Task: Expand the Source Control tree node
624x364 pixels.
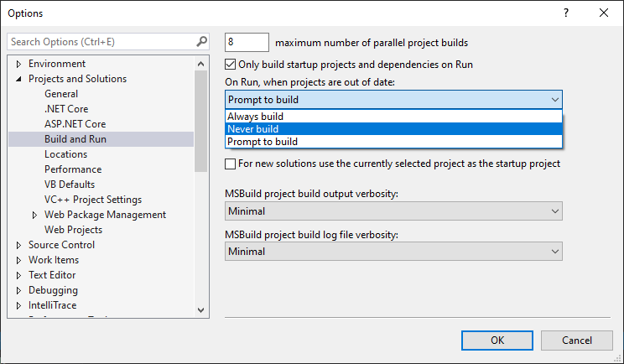Action: coord(19,245)
